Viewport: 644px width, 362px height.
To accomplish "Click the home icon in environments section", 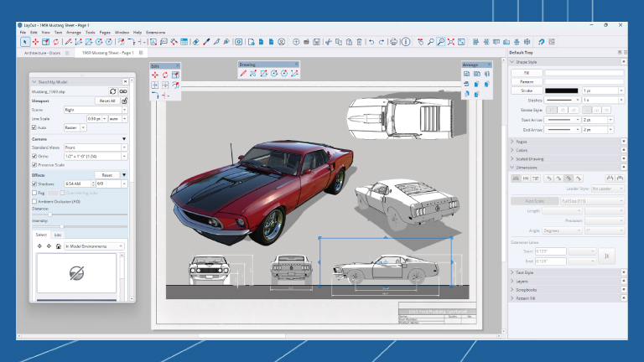I will (56, 246).
